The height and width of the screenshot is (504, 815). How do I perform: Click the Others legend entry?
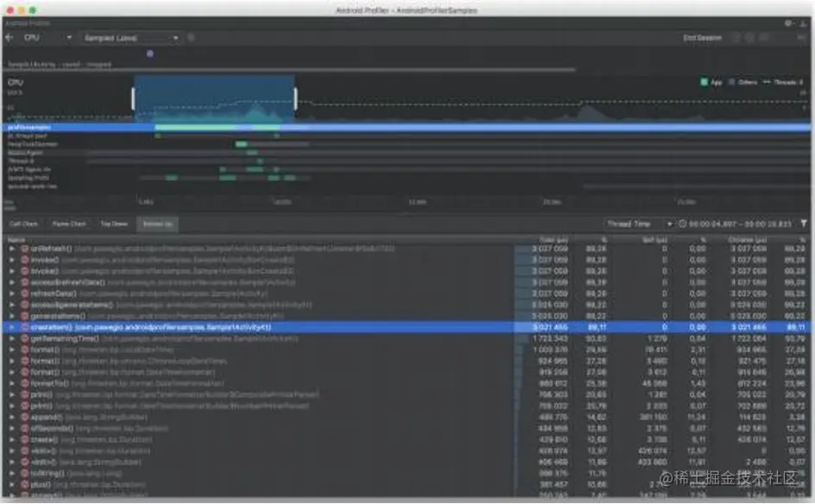coord(743,82)
